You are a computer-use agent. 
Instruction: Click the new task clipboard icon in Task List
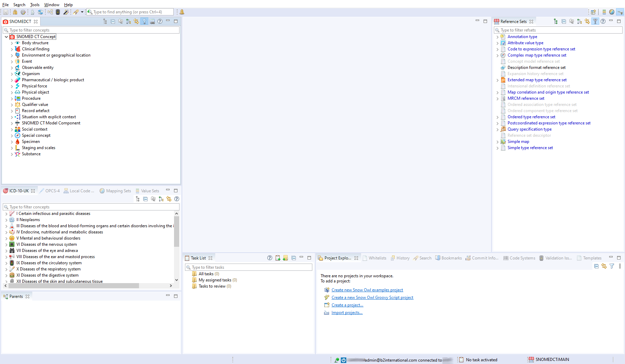pos(278,258)
